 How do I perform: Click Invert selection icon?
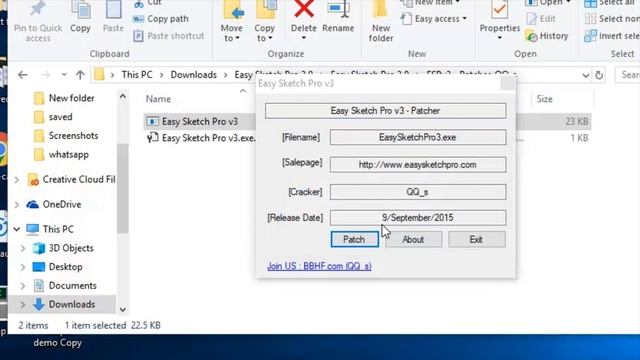click(590, 36)
